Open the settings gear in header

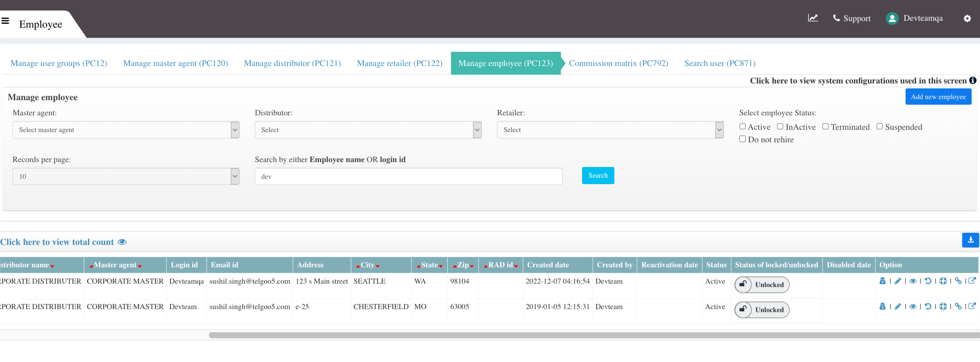coord(967,18)
